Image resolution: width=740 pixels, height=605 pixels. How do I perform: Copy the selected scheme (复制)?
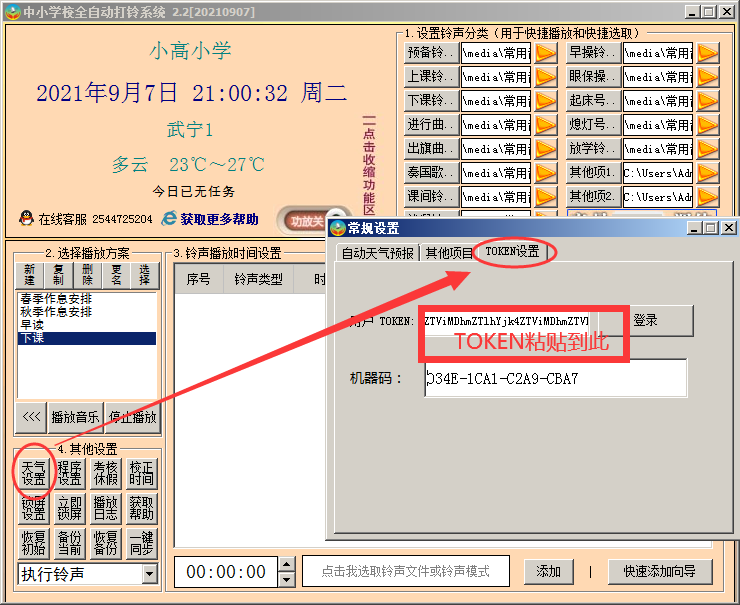coord(58,275)
